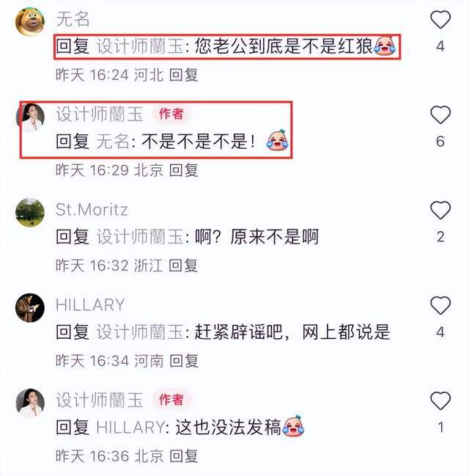Open 无名's bear avatar profile
Screen dimensions: 469x476
click(30, 22)
